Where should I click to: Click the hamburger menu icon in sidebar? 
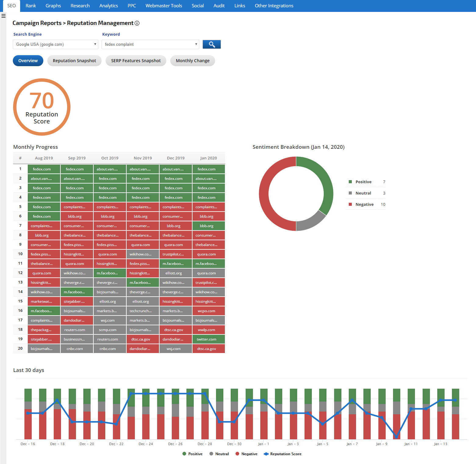pyautogui.click(x=3, y=16)
